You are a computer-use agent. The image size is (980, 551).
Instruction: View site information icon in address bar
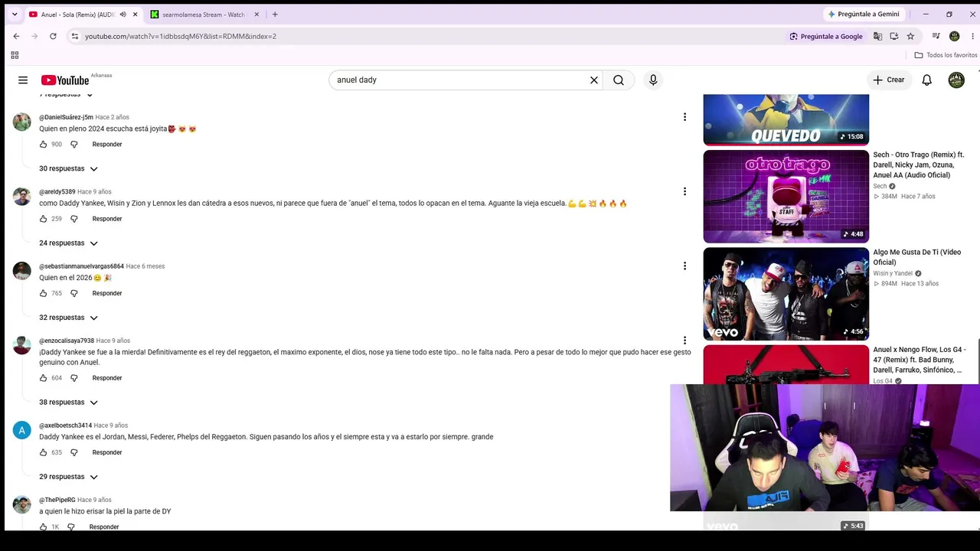point(74,36)
